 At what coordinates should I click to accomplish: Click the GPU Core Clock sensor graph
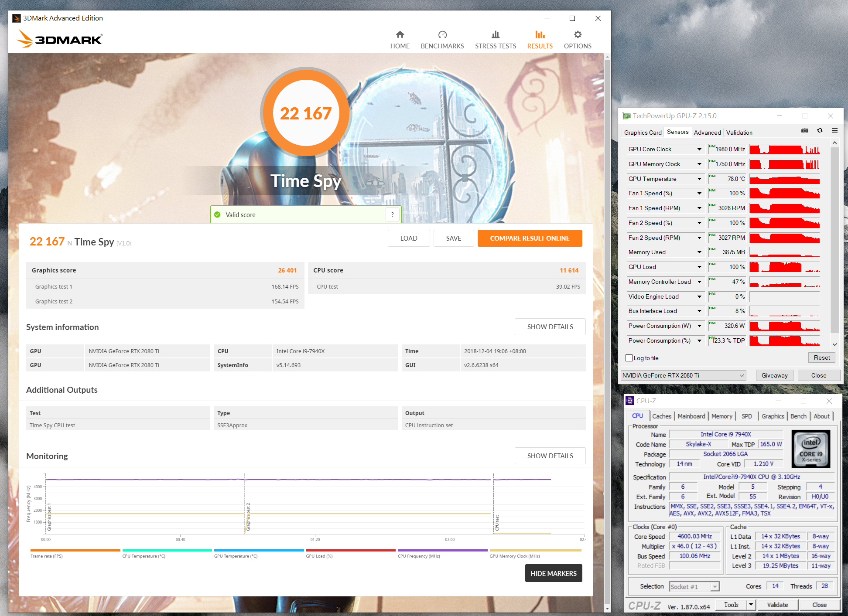784,149
